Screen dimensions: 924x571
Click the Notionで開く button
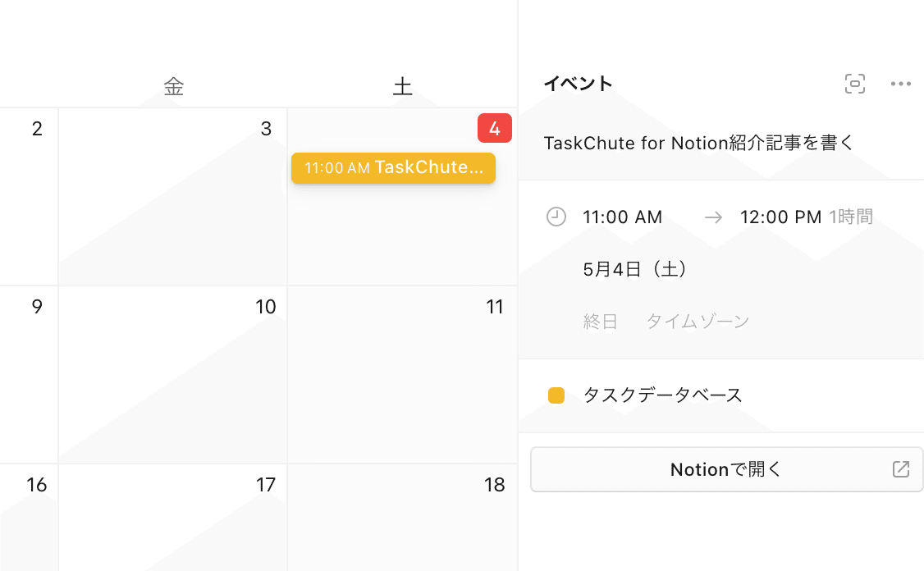[726, 469]
